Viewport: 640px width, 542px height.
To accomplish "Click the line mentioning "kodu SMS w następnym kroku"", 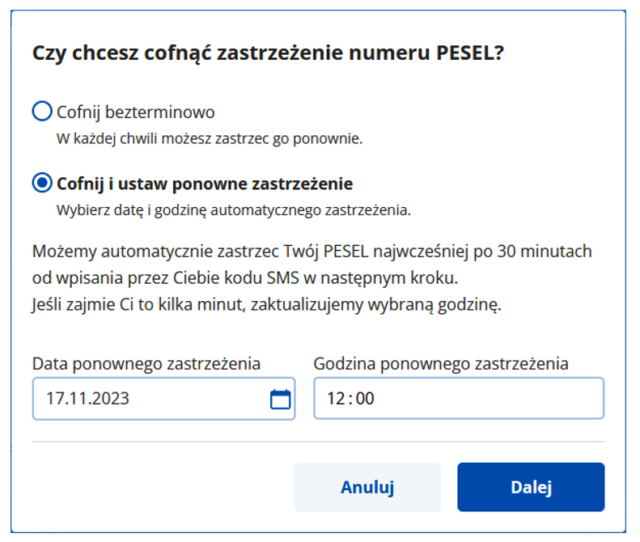I will click(245, 278).
